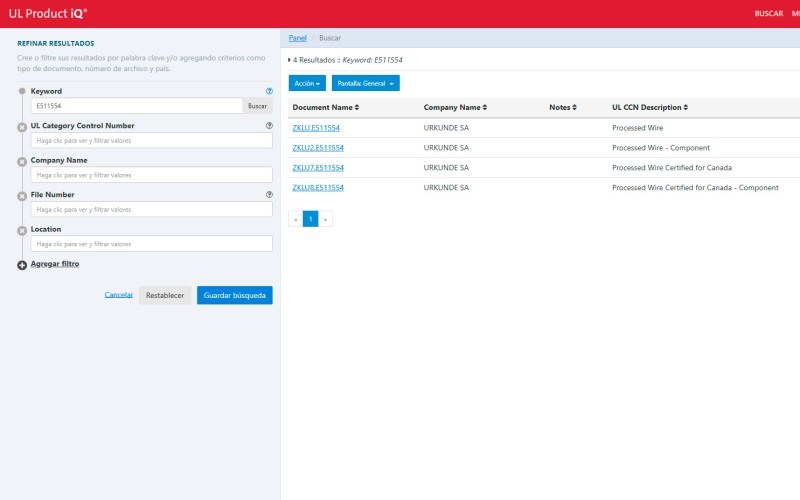
Task: Click the Restablecer button
Action: click(x=165, y=295)
